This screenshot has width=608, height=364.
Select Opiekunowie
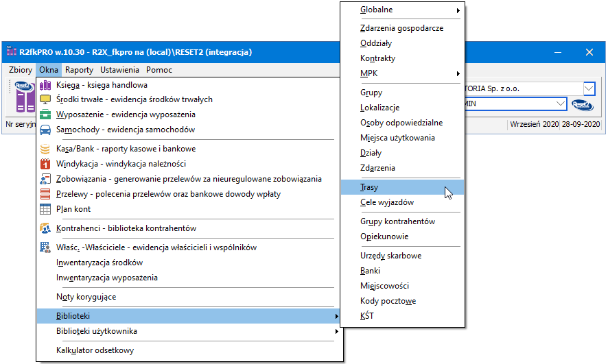(402, 237)
